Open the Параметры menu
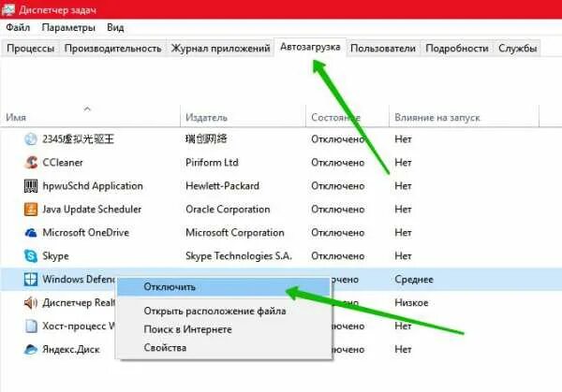 pos(68,27)
